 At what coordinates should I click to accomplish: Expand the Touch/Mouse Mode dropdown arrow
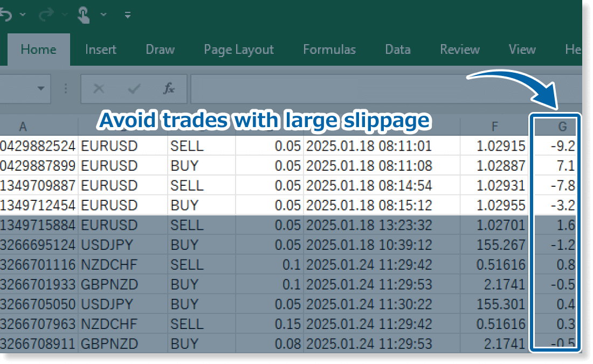(104, 15)
